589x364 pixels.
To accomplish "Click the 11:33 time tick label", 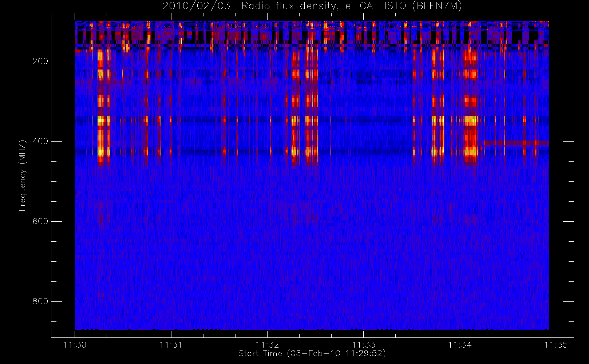I will tap(363, 345).
